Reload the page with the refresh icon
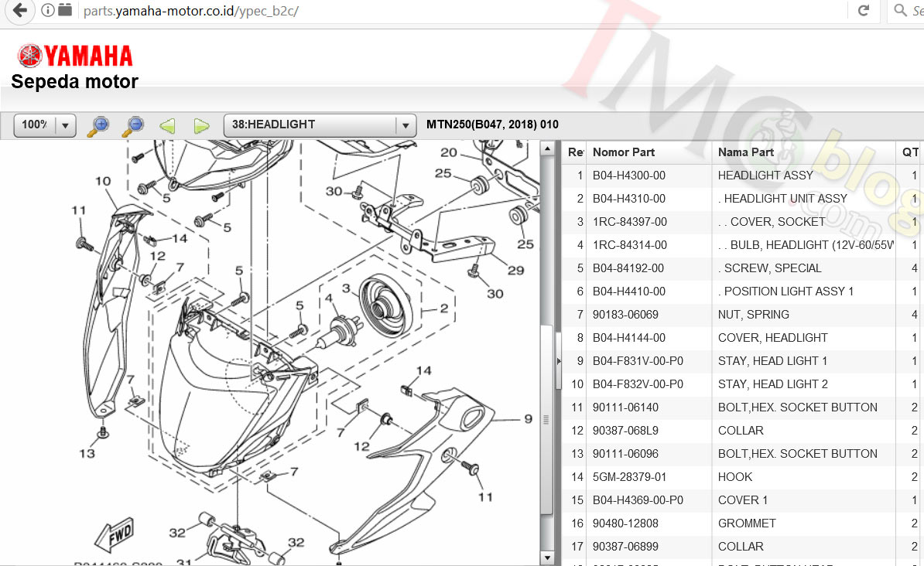 864,10
